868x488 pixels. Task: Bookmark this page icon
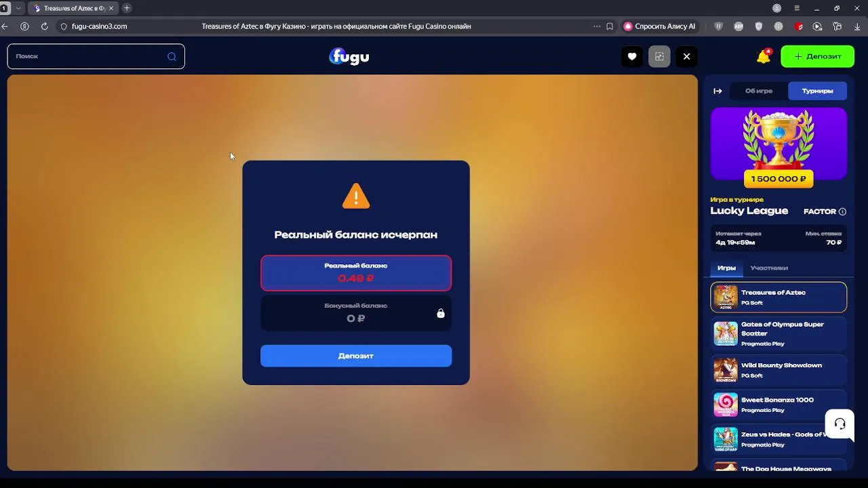tap(610, 26)
